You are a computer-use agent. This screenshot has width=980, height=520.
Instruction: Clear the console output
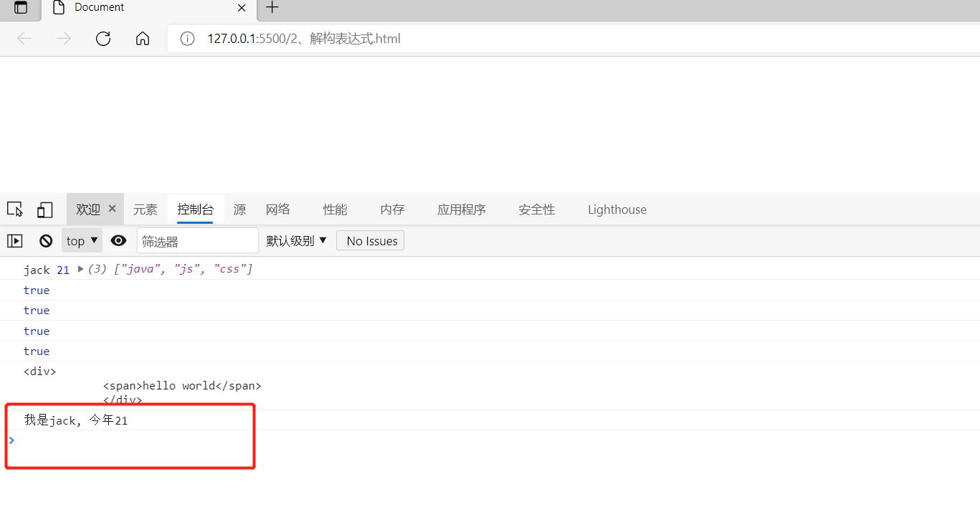click(x=46, y=241)
